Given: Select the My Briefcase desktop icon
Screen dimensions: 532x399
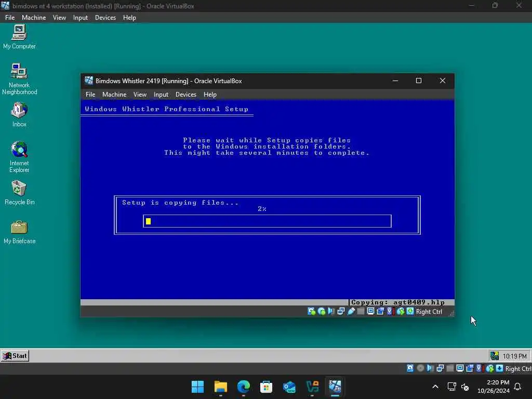Looking at the screenshot, I should tap(19, 232).
